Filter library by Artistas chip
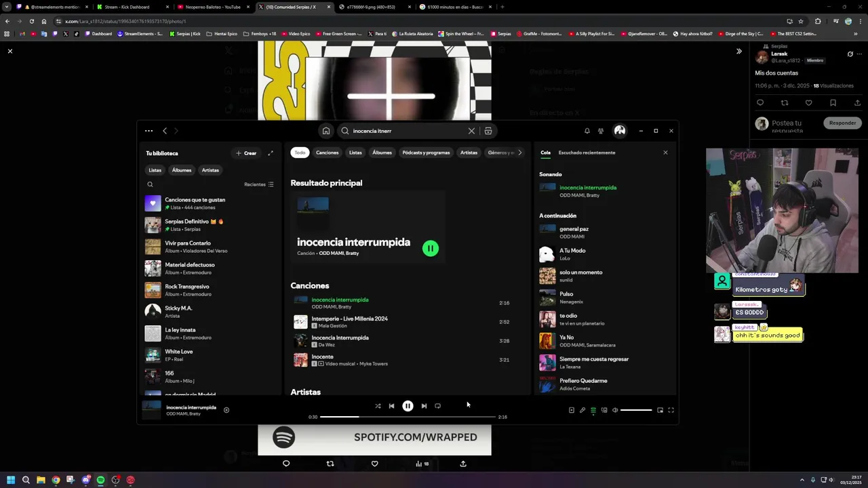The width and height of the screenshot is (868, 488). point(210,170)
